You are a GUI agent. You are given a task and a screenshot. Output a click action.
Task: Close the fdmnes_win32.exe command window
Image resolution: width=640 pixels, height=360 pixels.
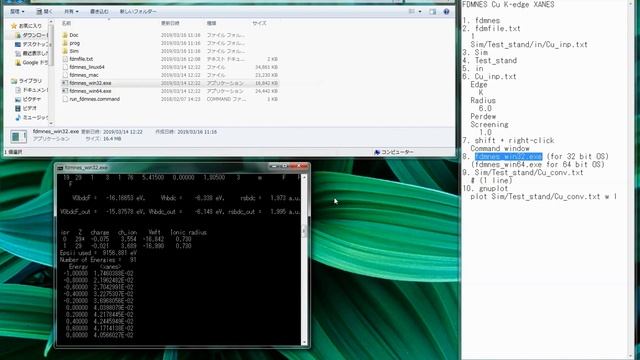click(x=299, y=166)
